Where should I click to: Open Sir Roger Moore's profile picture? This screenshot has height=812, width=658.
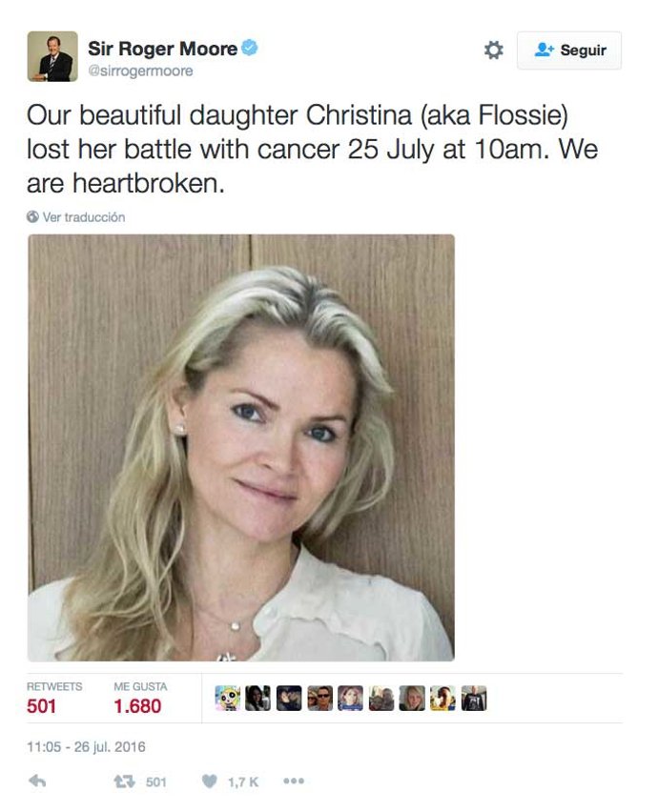pyautogui.click(x=52, y=56)
